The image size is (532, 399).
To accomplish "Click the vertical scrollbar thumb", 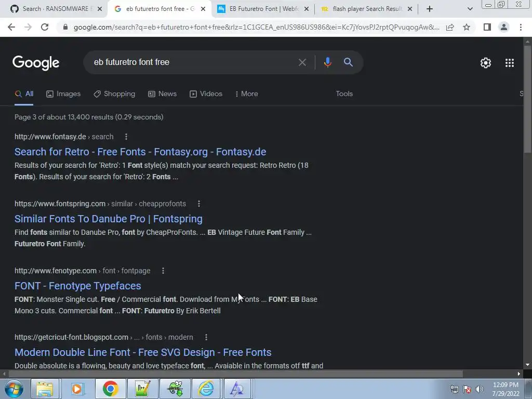I will tap(527, 98).
